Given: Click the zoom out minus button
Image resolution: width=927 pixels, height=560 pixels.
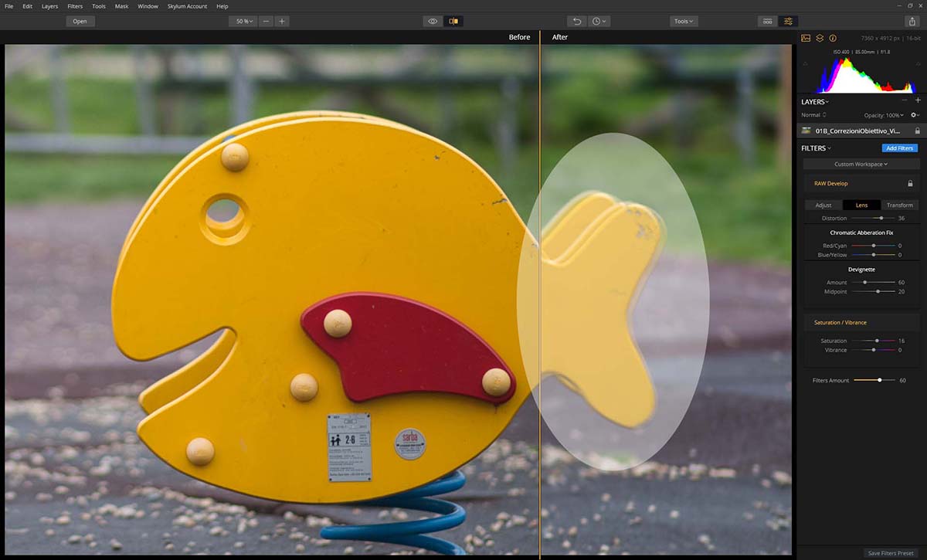Looking at the screenshot, I should coord(266,21).
